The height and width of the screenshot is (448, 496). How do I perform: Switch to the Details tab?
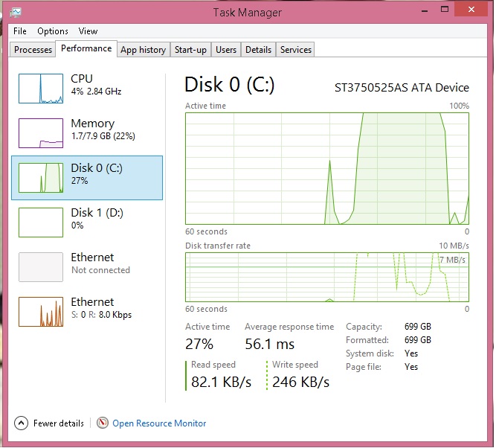tap(259, 50)
